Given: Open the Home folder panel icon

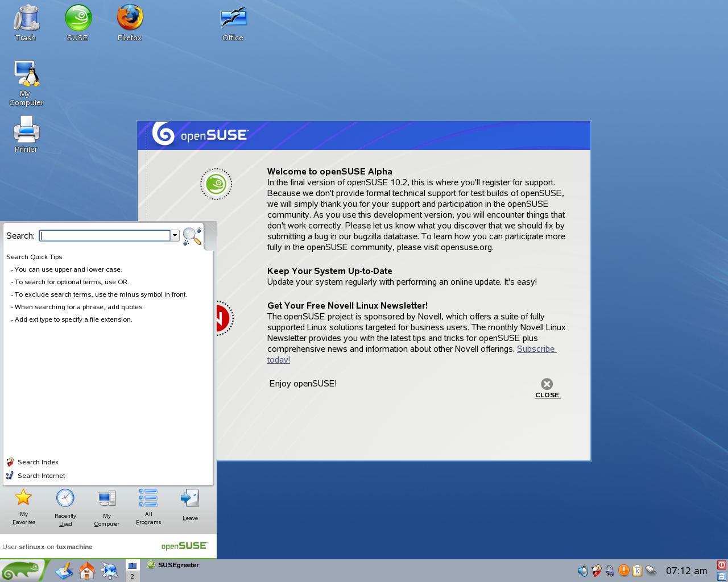Looking at the screenshot, I should pyautogui.click(x=87, y=570).
